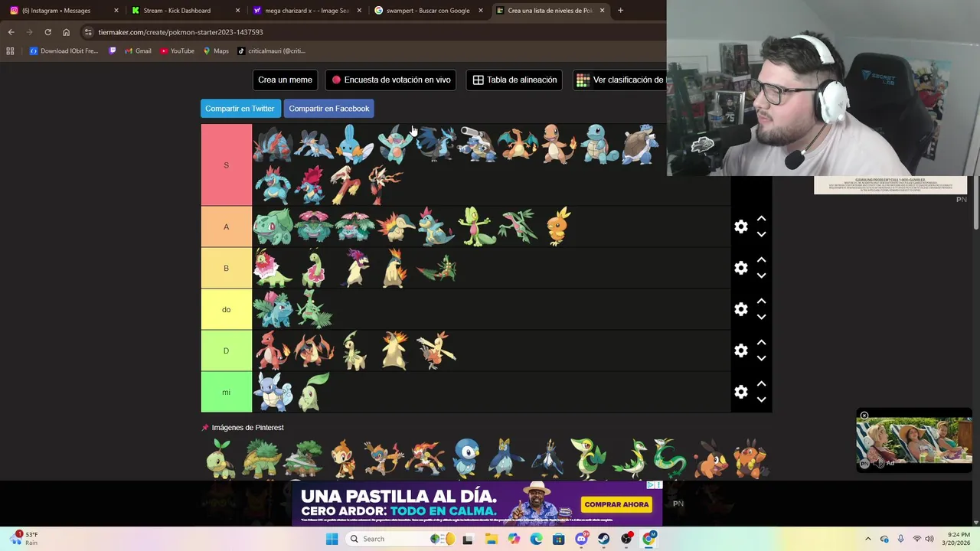Viewport: 980px width, 551px height.
Task: Select Turtwig in the Pinterest image pool
Action: (220, 458)
